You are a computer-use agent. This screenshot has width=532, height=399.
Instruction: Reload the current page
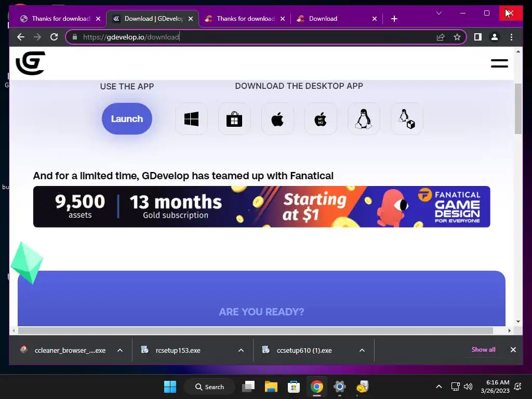[54, 37]
